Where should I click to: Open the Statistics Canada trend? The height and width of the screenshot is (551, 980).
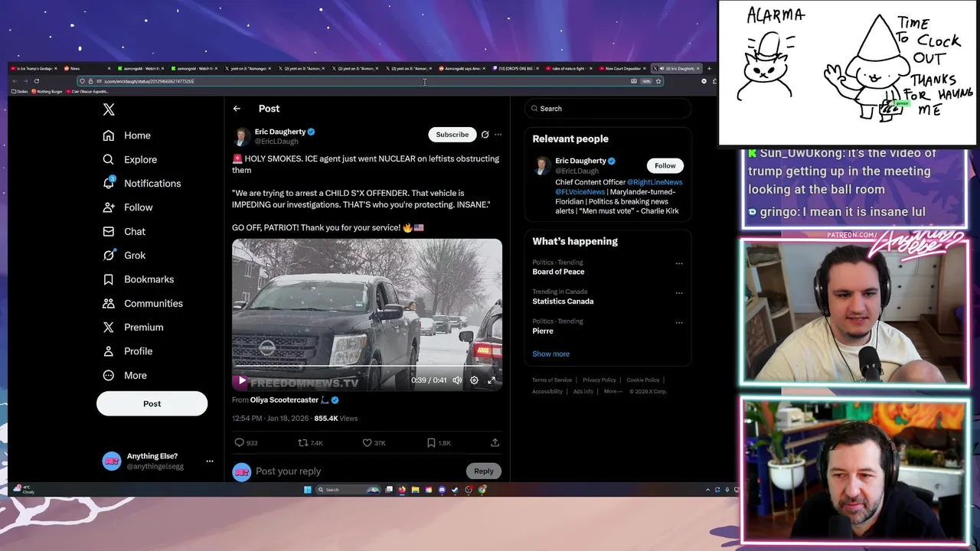(x=563, y=302)
